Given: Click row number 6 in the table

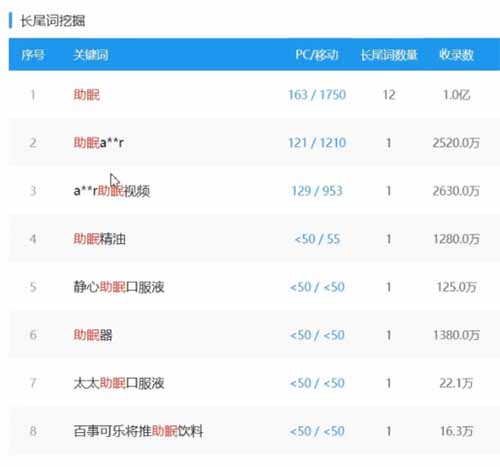Looking at the screenshot, I should (x=33, y=335).
